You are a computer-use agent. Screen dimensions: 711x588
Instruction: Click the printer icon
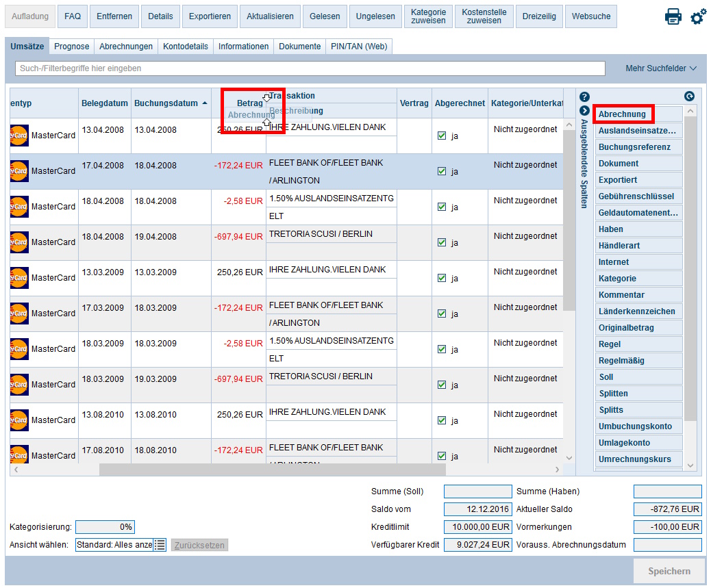point(673,17)
